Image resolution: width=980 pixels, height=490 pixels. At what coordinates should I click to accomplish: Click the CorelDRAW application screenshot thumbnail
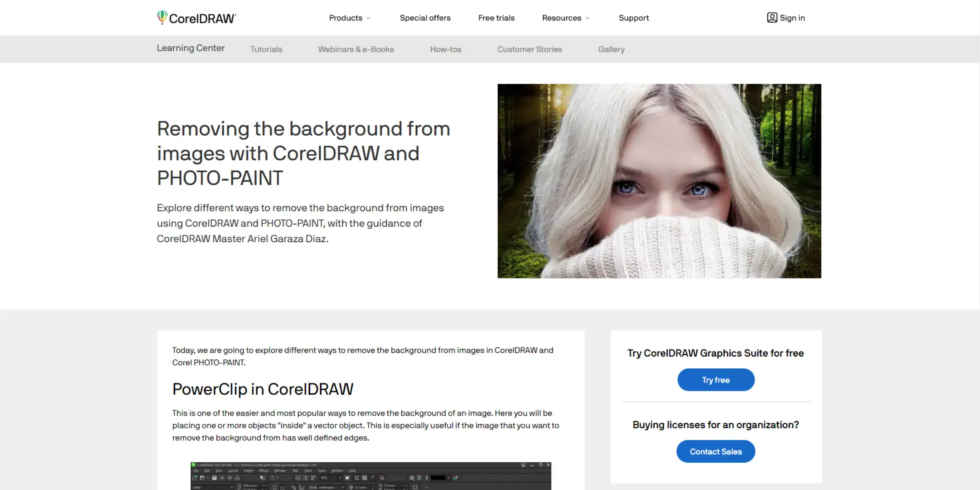pyautogui.click(x=371, y=476)
